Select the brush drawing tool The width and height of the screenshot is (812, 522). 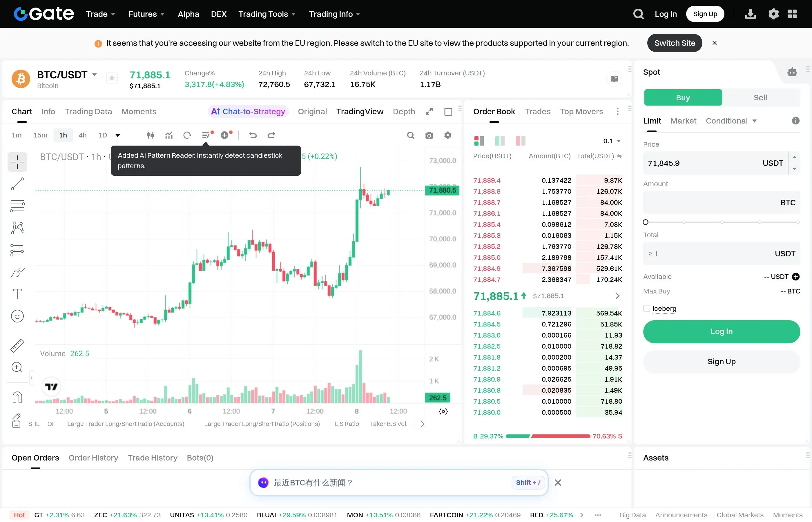pos(17,272)
